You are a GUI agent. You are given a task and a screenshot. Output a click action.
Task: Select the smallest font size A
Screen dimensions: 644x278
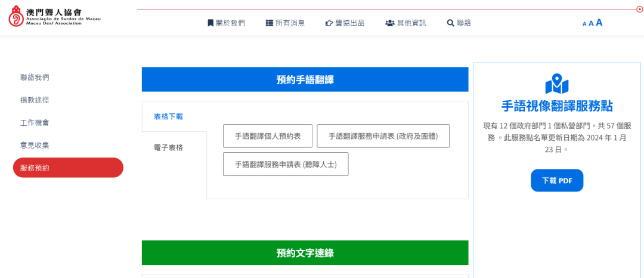[584, 24]
